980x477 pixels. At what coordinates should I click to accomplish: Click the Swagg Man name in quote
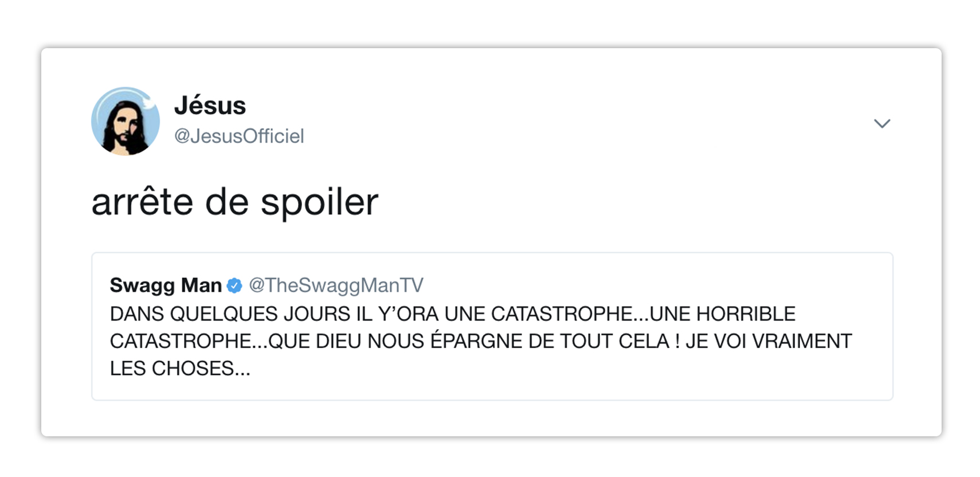(x=166, y=285)
